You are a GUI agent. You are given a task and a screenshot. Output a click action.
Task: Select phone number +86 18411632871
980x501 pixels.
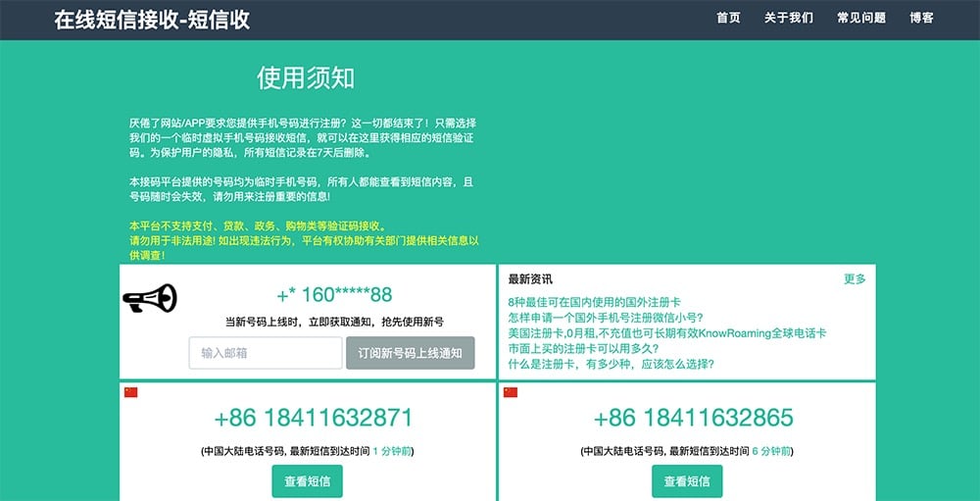tap(313, 418)
